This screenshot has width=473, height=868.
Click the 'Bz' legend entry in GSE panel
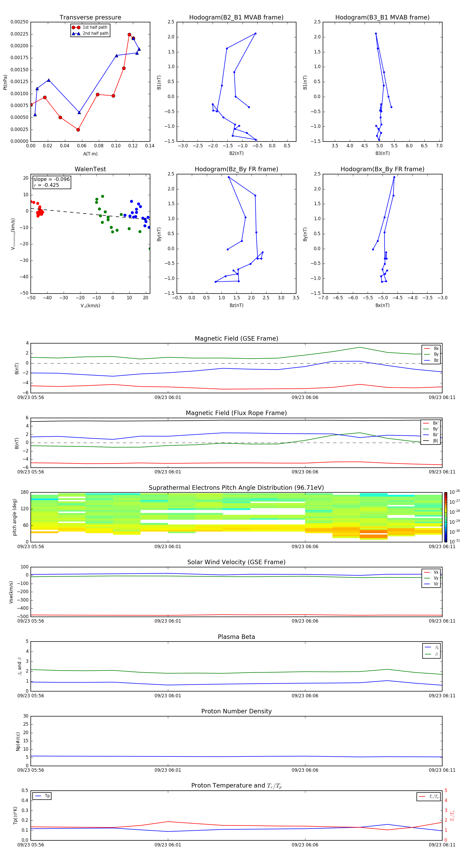431,360
